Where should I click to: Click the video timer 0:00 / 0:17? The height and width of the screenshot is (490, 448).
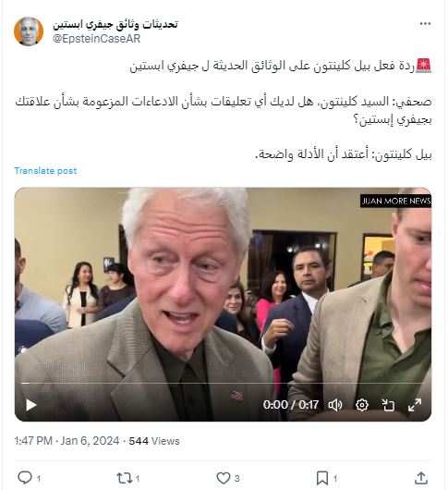pos(291,405)
